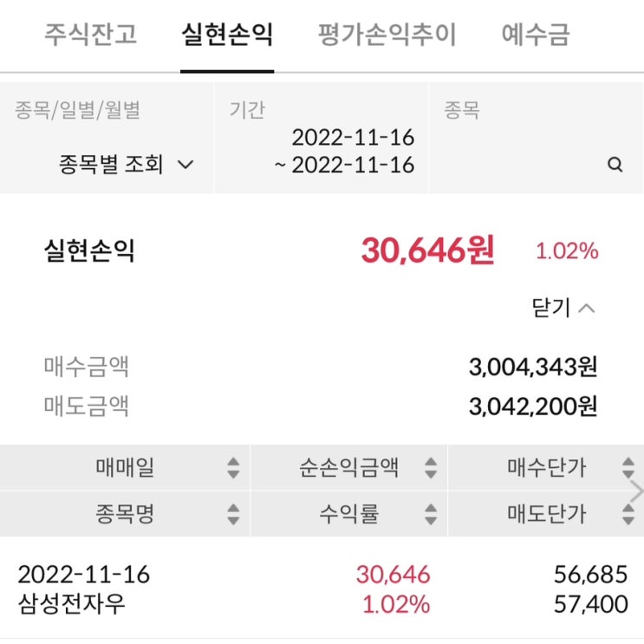
Task: Sort by 매수단가 using the sort arrows
Action: click(x=628, y=469)
